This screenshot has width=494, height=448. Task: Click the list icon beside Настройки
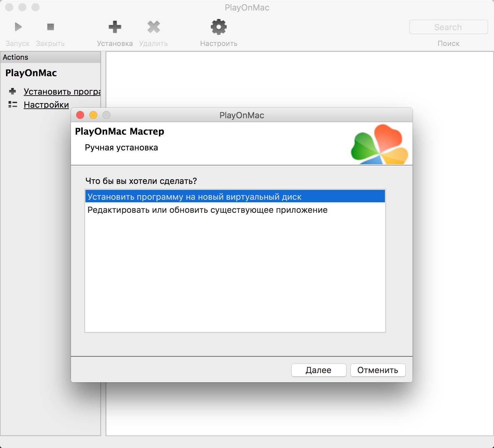[x=13, y=105]
